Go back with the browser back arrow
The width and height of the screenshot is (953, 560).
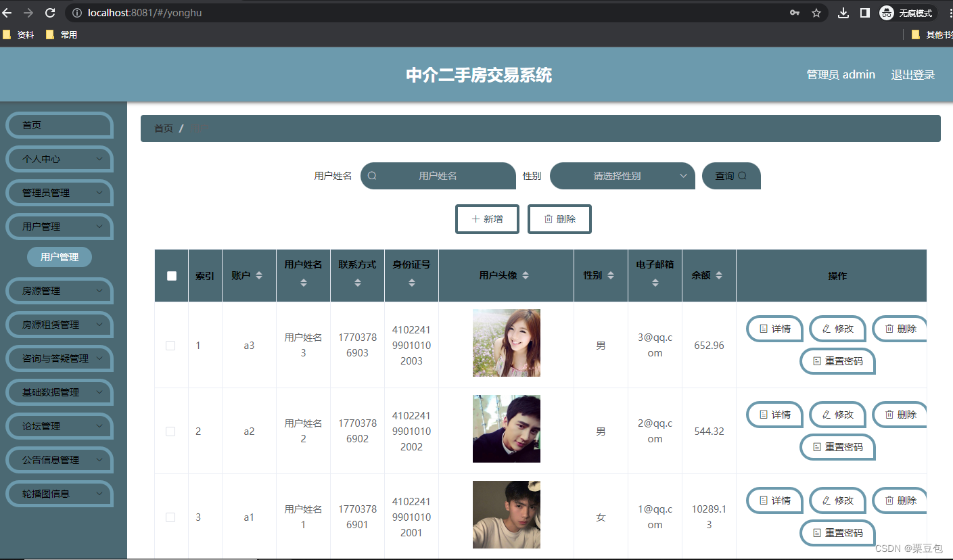[x=7, y=13]
